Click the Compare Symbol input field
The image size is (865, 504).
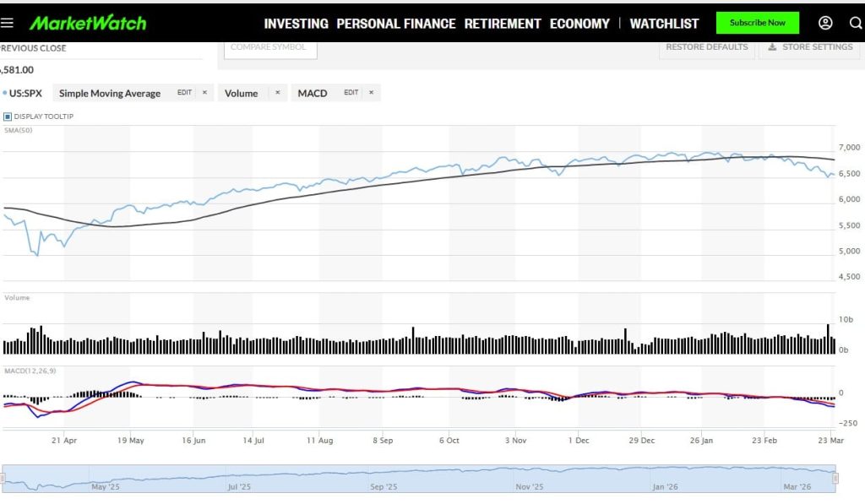point(270,47)
